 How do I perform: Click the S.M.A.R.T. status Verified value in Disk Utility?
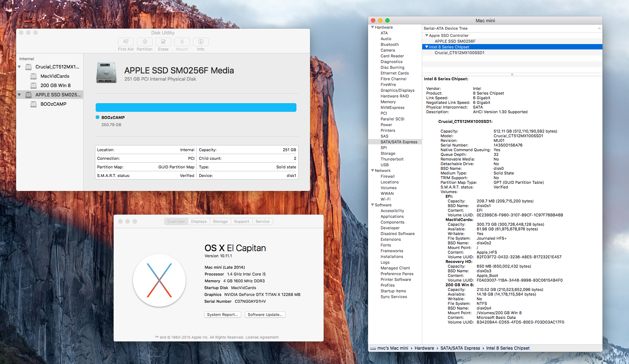click(187, 176)
